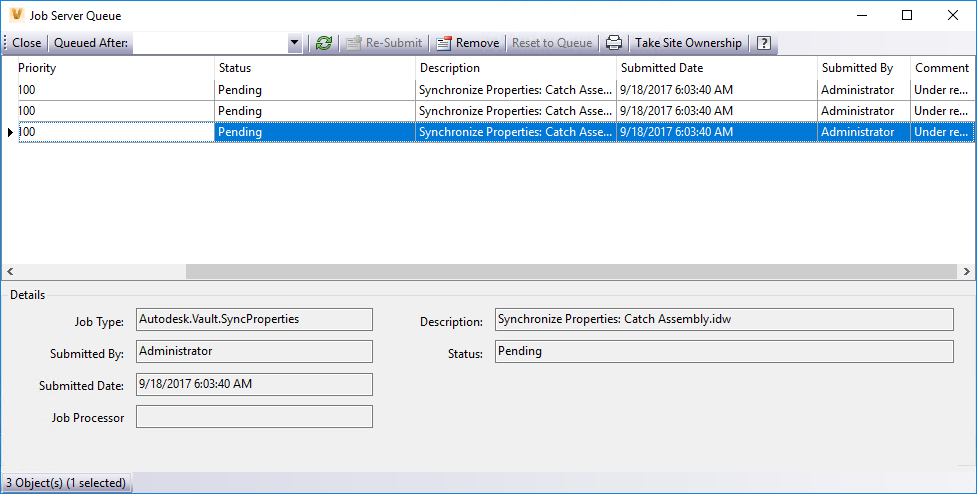The width and height of the screenshot is (977, 494).
Task: Click Re-Submit in the toolbar
Action: [385, 43]
